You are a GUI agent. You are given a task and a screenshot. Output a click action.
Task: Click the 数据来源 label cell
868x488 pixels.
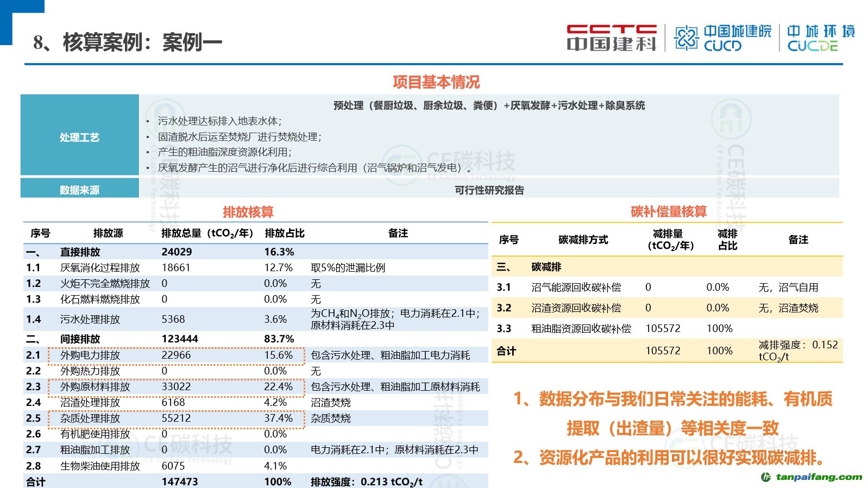(x=80, y=190)
